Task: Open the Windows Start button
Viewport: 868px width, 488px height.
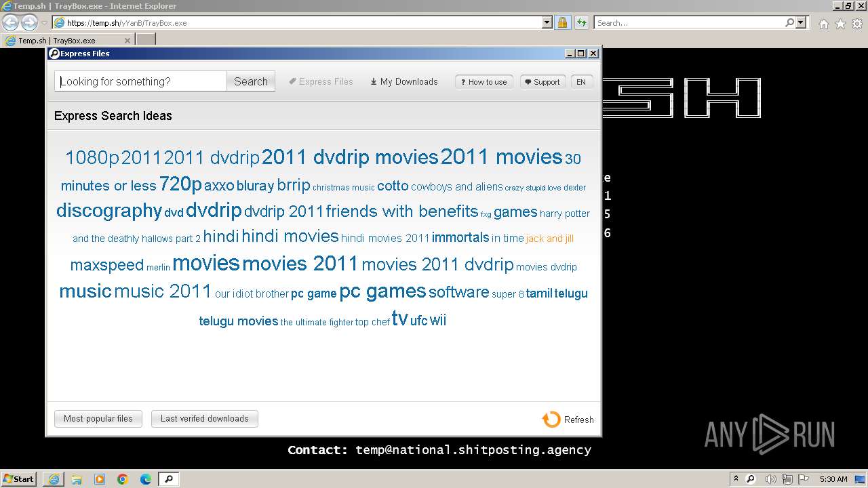Action: (x=19, y=479)
